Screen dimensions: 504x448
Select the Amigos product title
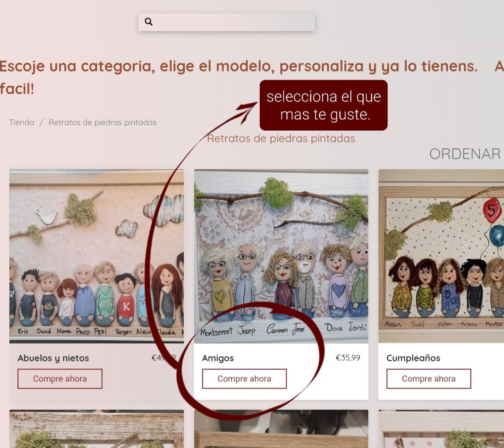(x=218, y=358)
